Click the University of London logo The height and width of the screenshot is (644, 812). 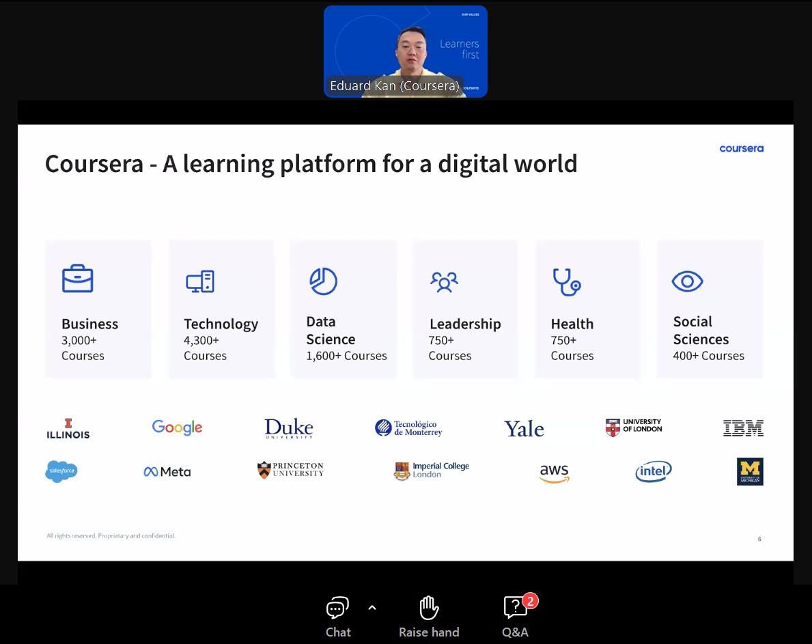pos(633,428)
